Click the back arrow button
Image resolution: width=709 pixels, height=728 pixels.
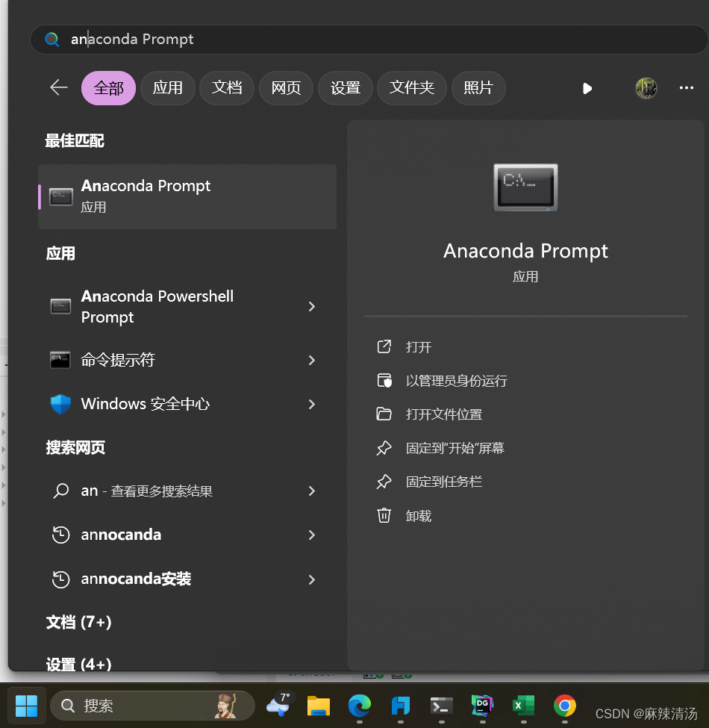click(59, 87)
